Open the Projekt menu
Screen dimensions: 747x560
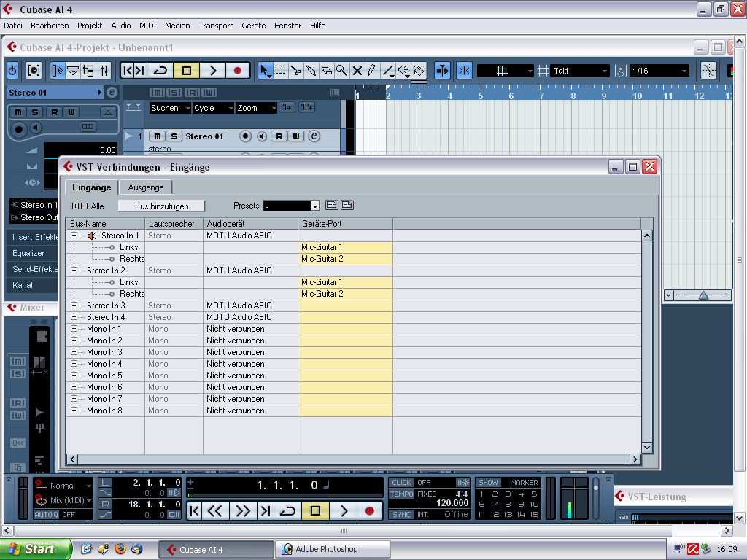click(90, 26)
